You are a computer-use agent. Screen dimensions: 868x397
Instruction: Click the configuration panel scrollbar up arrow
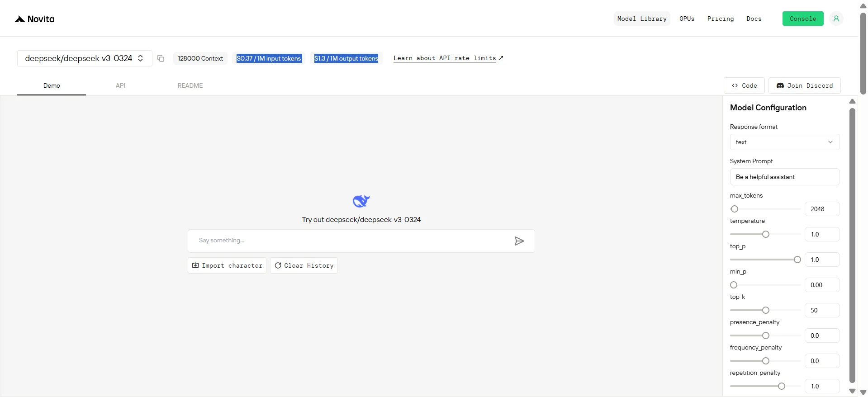[853, 101]
